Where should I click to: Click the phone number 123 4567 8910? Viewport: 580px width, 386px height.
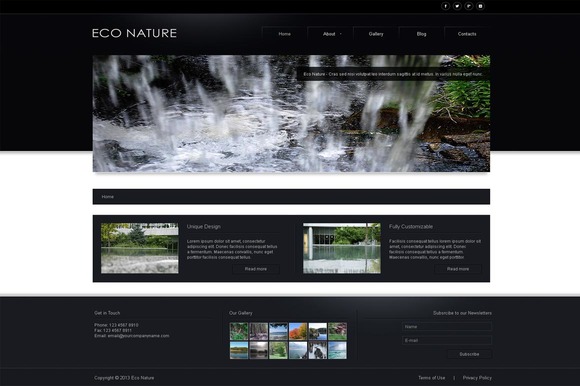(124, 325)
